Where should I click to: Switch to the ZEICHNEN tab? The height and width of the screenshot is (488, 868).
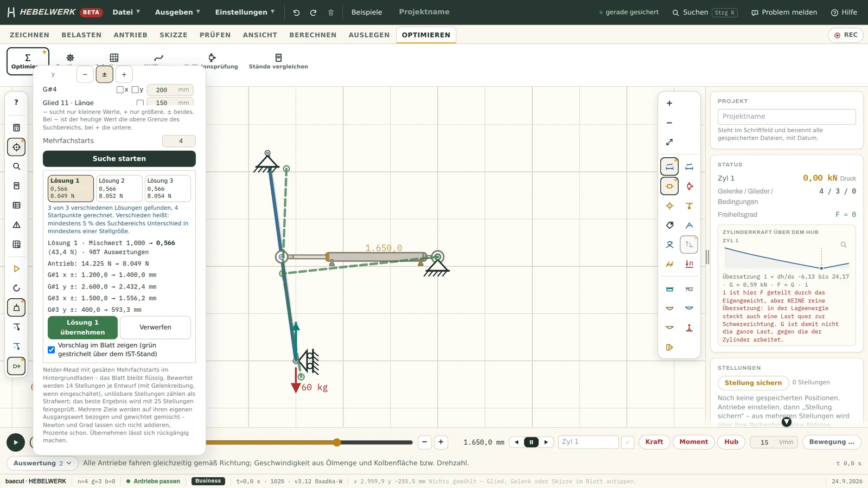tap(29, 35)
